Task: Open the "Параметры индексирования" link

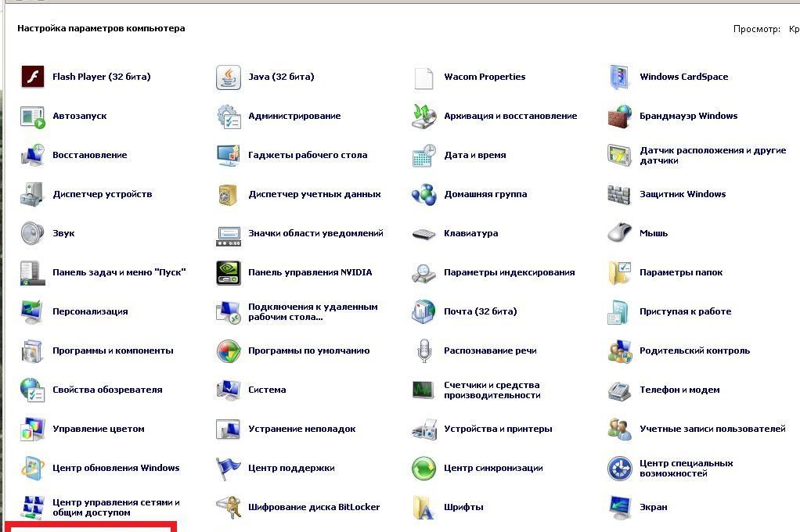Action: point(509,273)
